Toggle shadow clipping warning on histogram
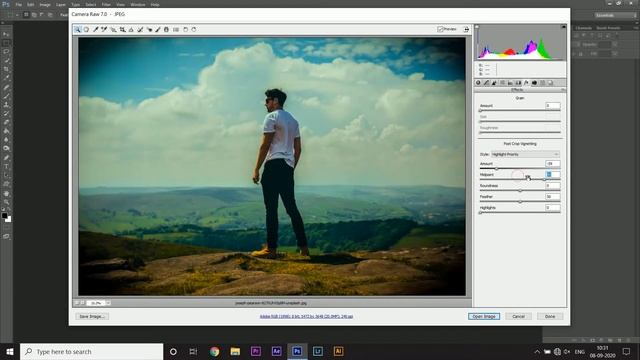The image size is (640, 360). 477,27
